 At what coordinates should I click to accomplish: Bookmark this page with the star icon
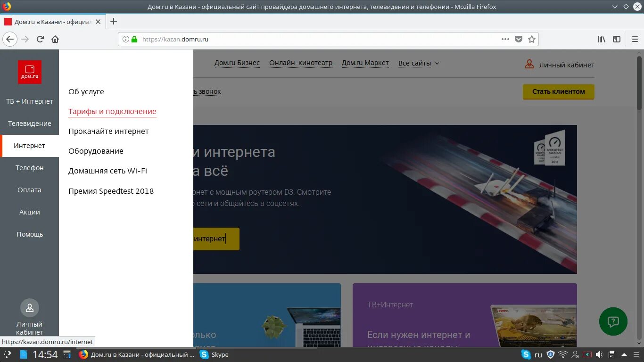tap(532, 39)
